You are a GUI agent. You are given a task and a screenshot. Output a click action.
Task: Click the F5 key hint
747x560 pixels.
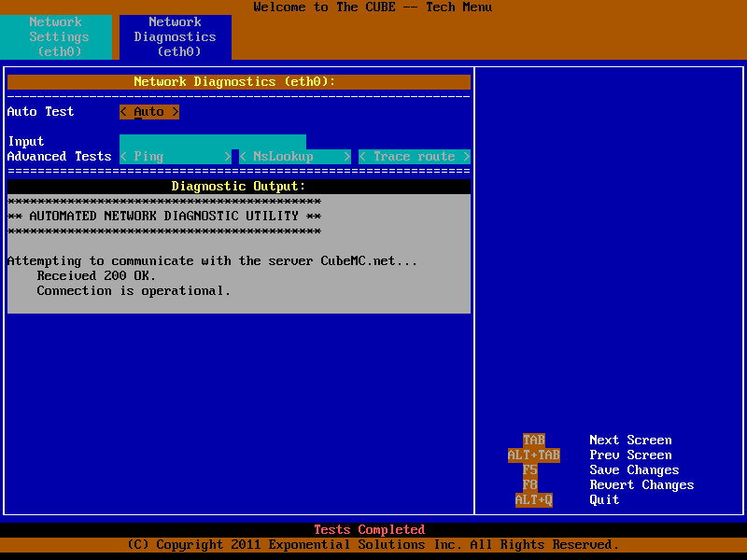tap(529, 469)
